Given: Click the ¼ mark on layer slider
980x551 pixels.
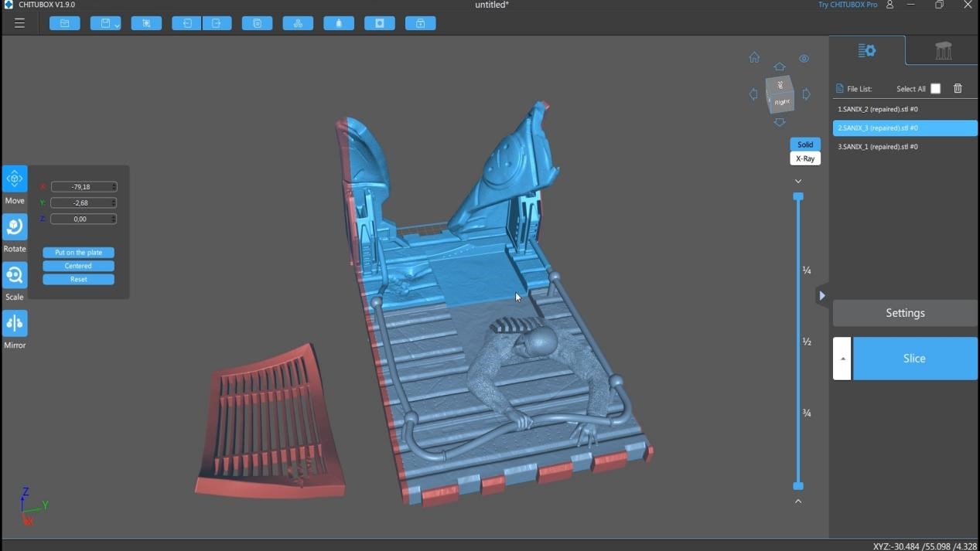Looking at the screenshot, I should [807, 270].
